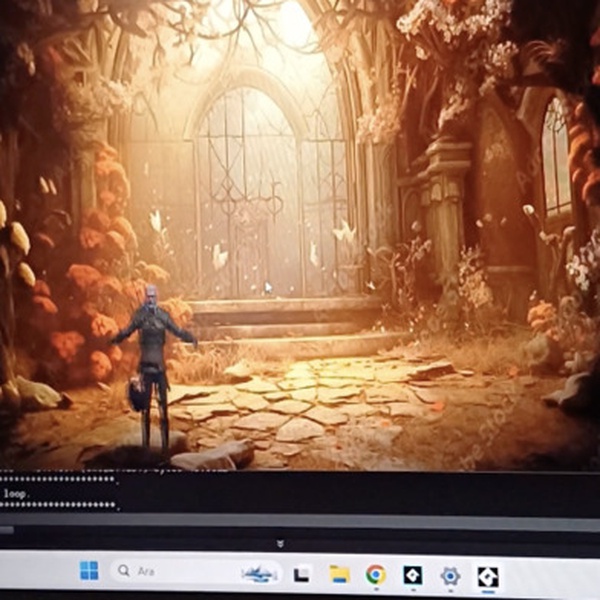Switch to Google Chrome in the taskbar
The height and width of the screenshot is (600, 600).
pyautogui.click(x=376, y=575)
